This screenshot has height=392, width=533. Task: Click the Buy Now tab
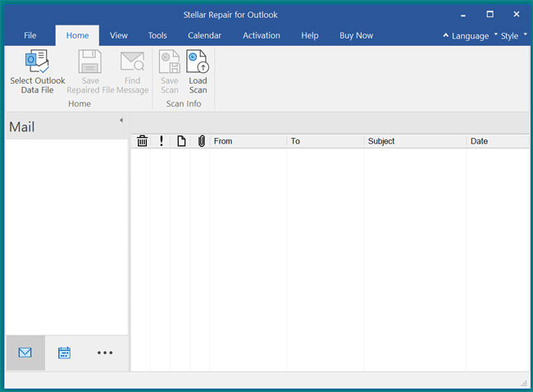(x=356, y=35)
